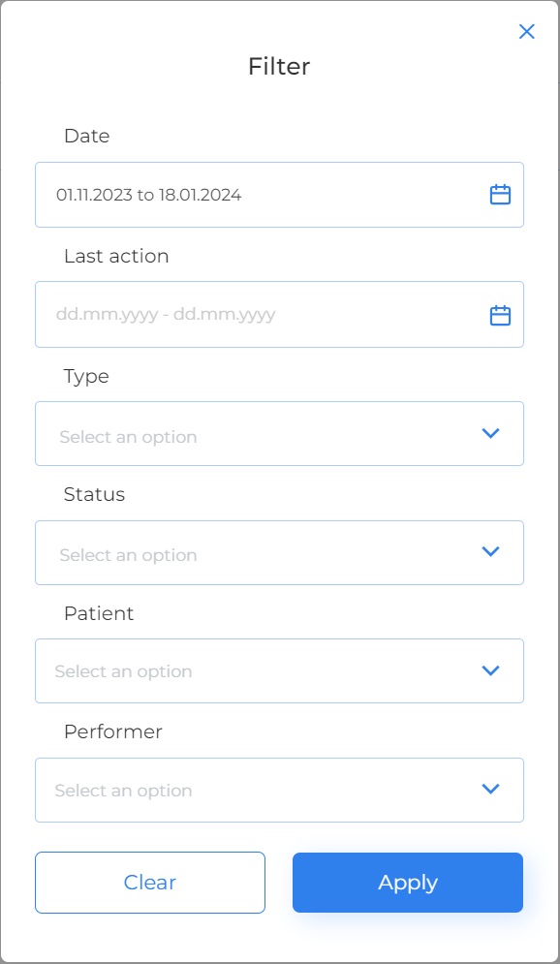Apply the current filter settings
The height and width of the screenshot is (964, 560).
point(407,882)
